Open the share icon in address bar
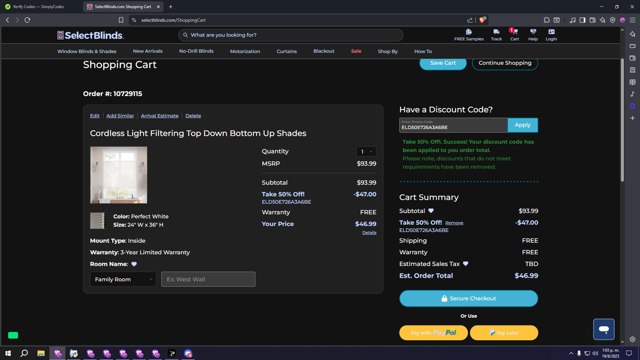640x360 pixels. click(x=470, y=20)
